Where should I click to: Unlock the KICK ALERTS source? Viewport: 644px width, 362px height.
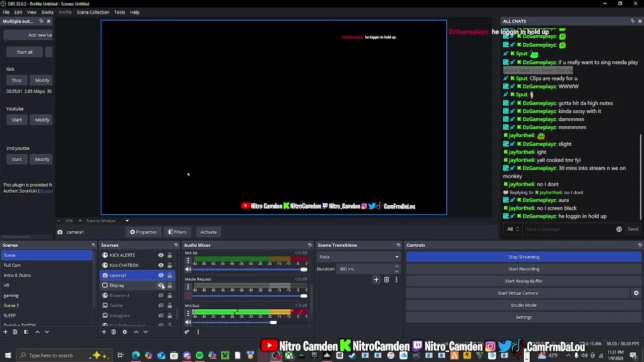click(x=170, y=255)
